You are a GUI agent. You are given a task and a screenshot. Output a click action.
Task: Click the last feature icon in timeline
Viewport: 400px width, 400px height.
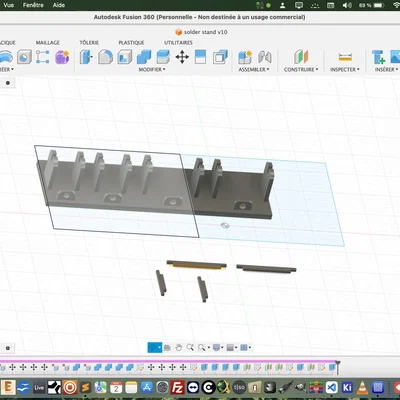[x=332, y=367]
